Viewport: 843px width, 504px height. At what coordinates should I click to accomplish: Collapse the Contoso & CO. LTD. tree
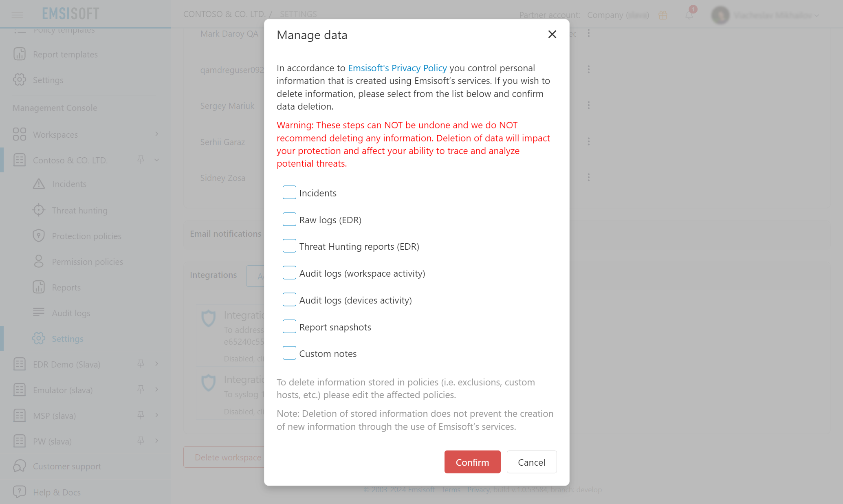157,160
